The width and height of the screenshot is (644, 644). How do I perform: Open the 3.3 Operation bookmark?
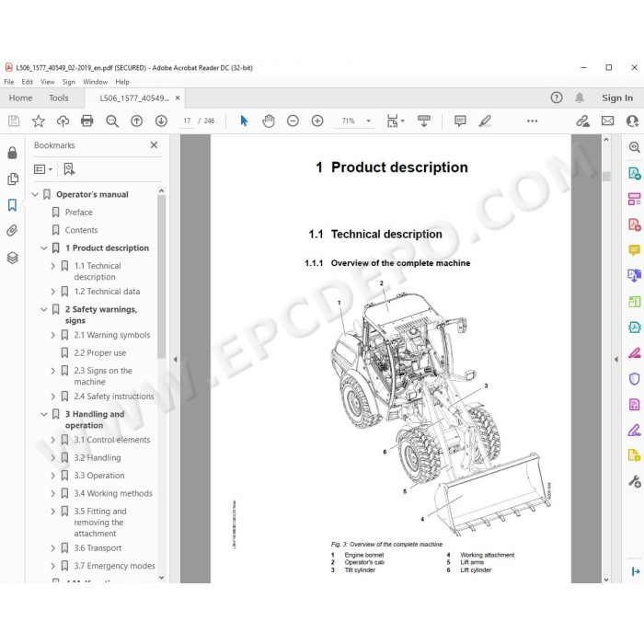[99, 476]
